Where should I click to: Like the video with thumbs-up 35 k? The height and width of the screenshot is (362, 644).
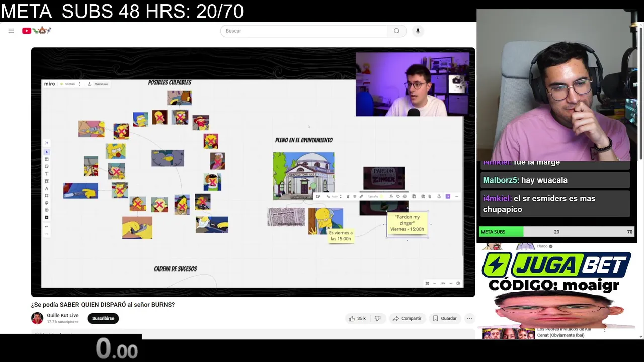(x=357, y=318)
